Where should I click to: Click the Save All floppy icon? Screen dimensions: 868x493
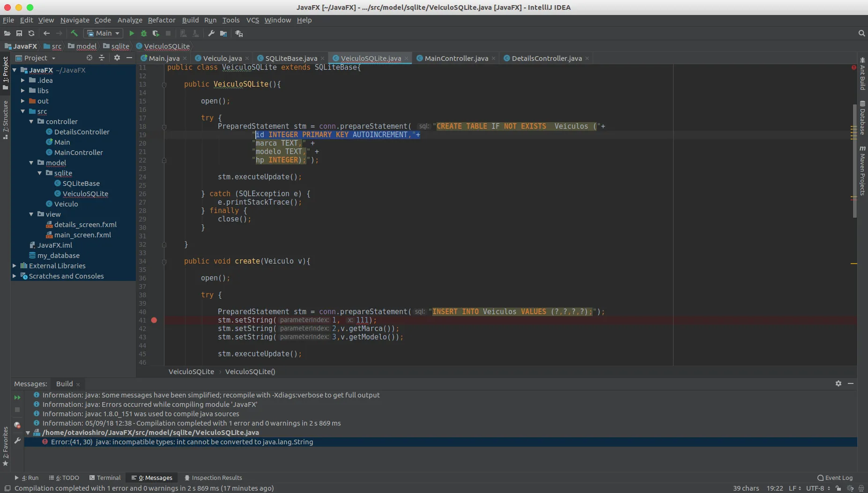(x=19, y=33)
